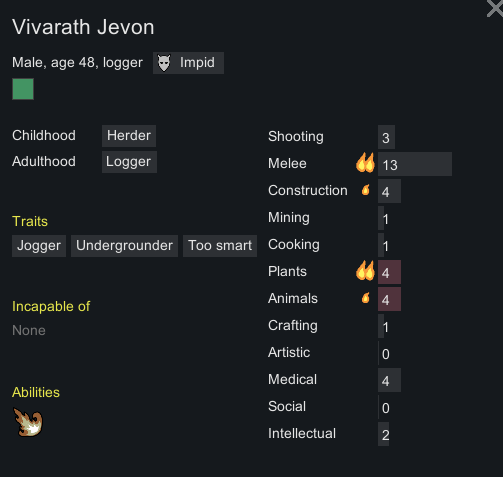Image resolution: width=503 pixels, height=477 pixels.
Task: Click the Plants skill bar value 4
Action: point(389,272)
